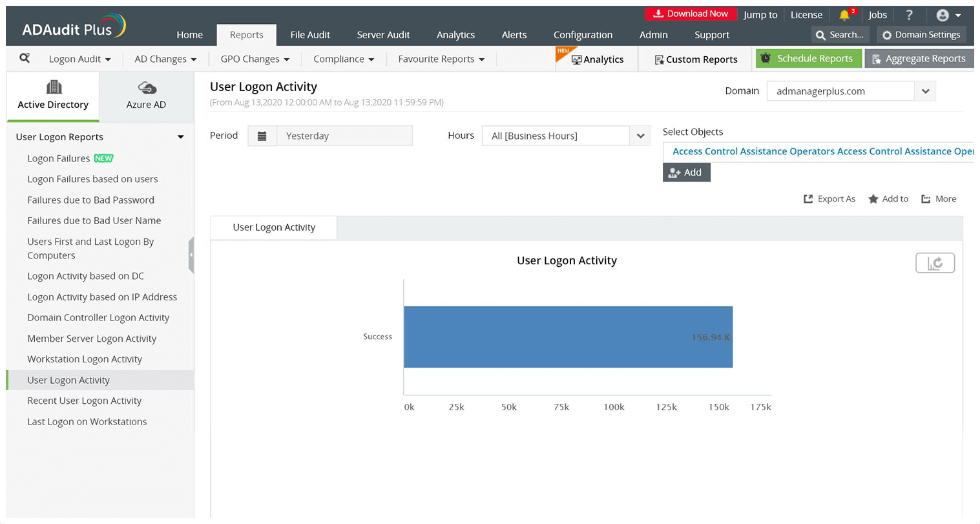The height and width of the screenshot is (524, 980).
Task: Switch to the File Audit tab
Action: pos(310,35)
